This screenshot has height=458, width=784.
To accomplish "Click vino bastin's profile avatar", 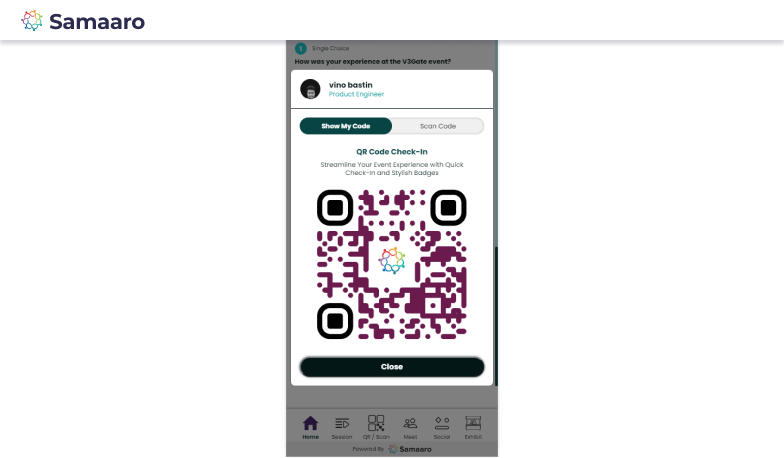I will 310,89.
